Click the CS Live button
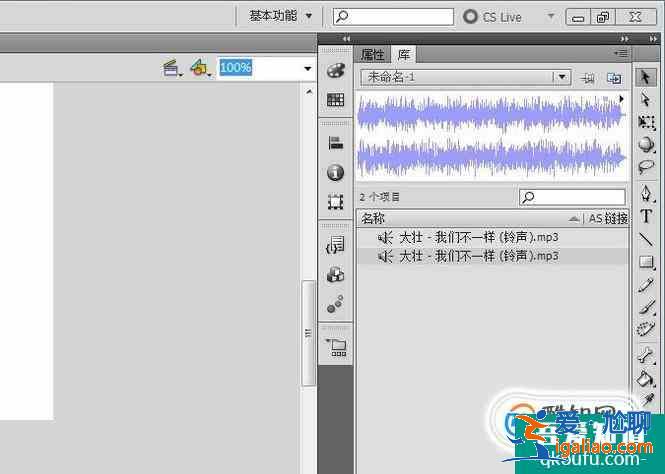 point(493,17)
